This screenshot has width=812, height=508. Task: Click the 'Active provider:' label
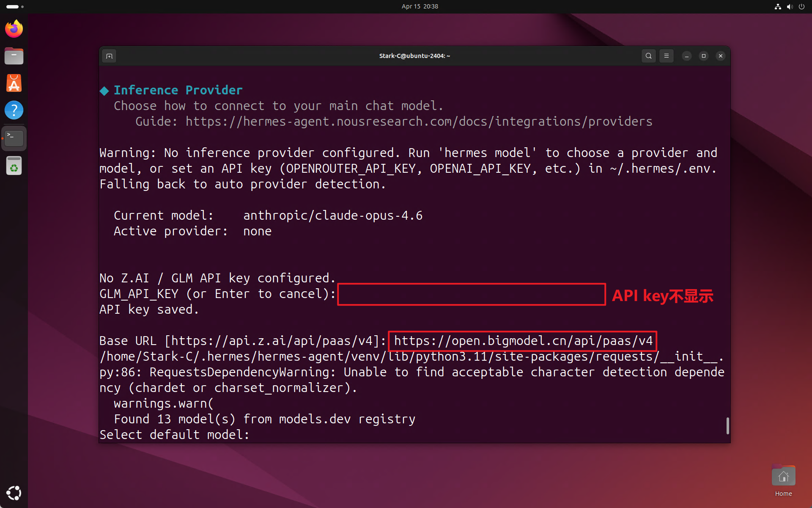170,231
